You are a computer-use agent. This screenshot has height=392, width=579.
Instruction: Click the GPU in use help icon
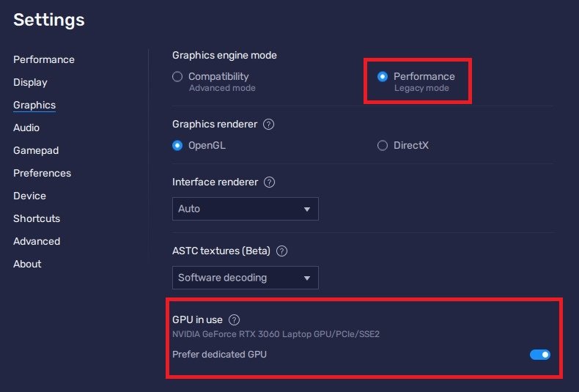click(x=234, y=319)
